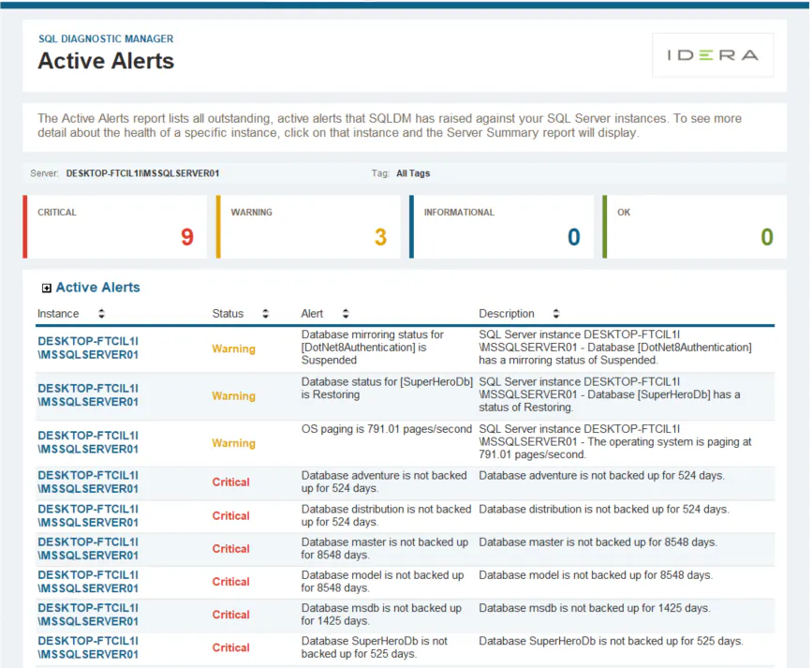Open instance link in DotNet8Authentication mirroring row
This screenshot has height=668, width=812.
tap(88, 348)
